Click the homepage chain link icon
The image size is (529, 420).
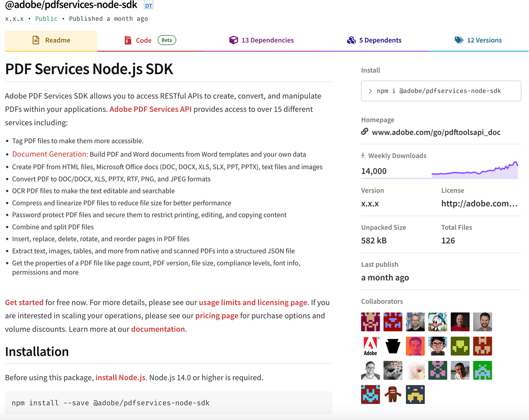[x=365, y=131]
